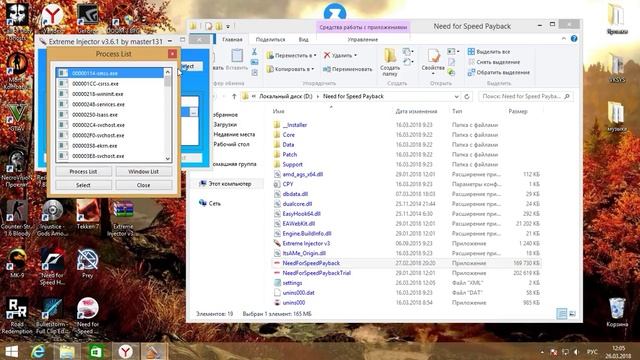Click Close in the Process List dialog
The width and height of the screenshot is (640, 360).
click(x=143, y=185)
